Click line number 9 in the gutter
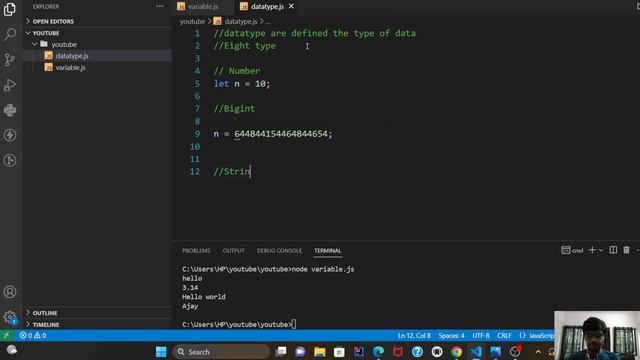This screenshot has width=640, height=360. click(x=197, y=134)
